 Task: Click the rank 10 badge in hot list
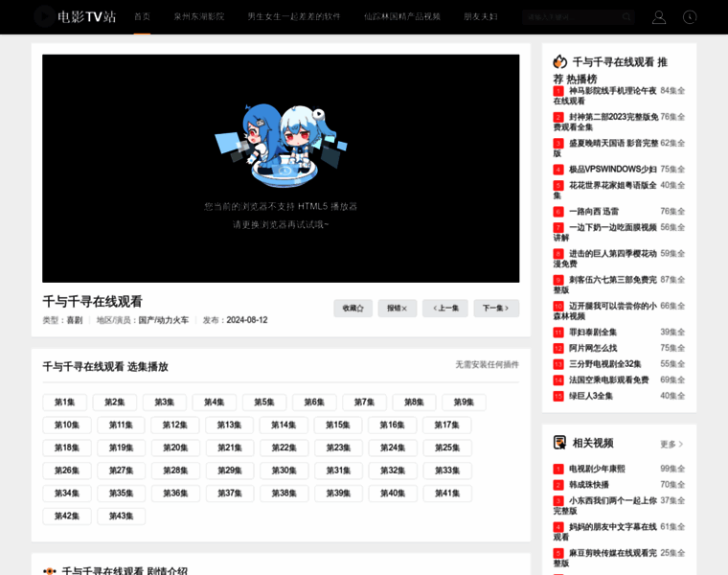point(558,307)
